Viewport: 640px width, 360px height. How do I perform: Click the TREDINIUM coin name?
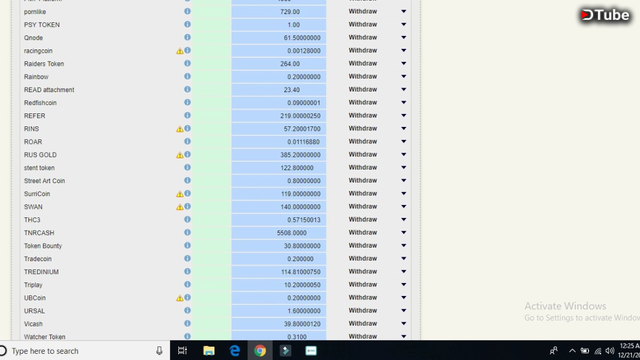coord(41,272)
